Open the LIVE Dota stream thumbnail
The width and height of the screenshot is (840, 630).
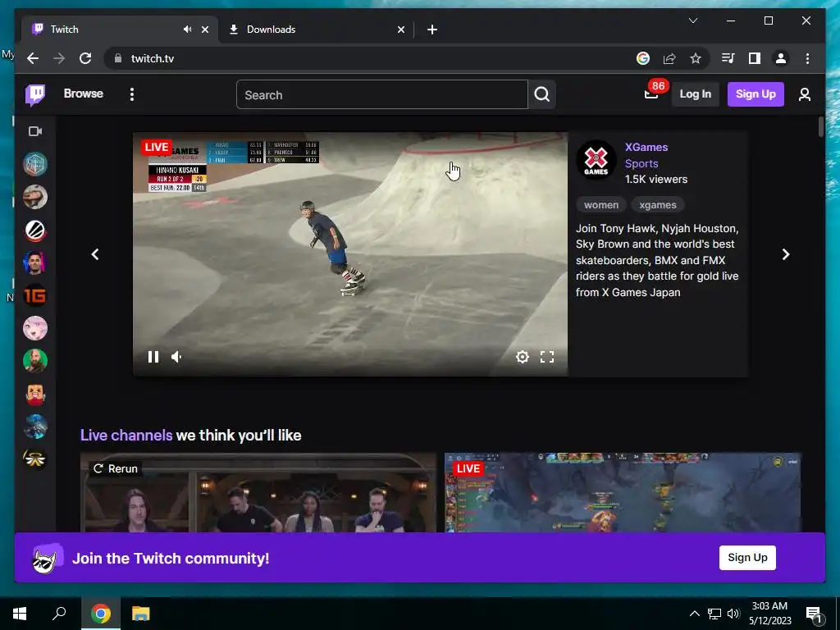(x=623, y=492)
